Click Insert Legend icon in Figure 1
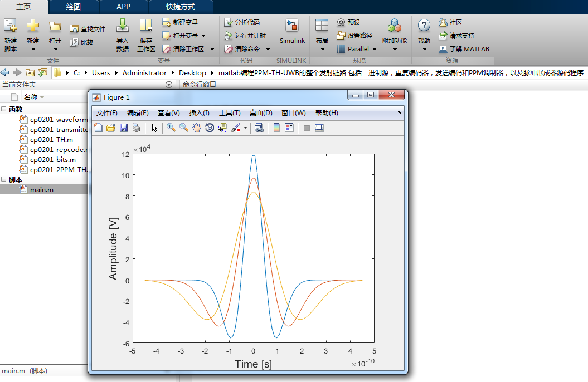 [x=289, y=128]
